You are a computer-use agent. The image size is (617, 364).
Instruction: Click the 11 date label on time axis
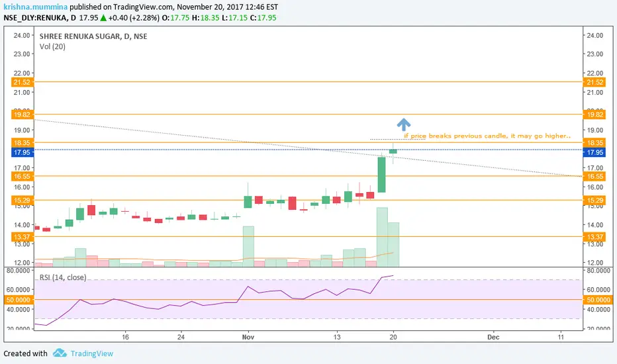pos(561,337)
